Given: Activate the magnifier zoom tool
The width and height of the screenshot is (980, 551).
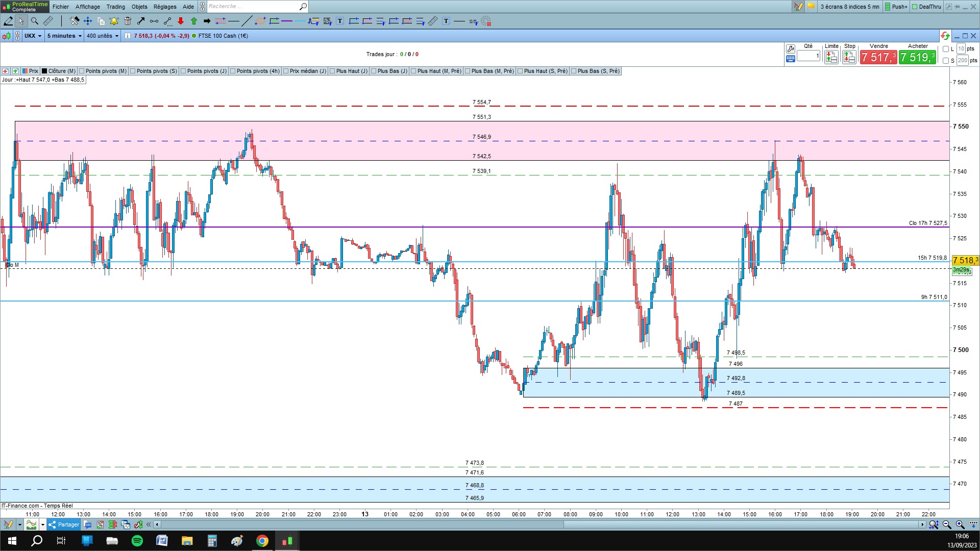Looking at the screenshot, I should [34, 21].
